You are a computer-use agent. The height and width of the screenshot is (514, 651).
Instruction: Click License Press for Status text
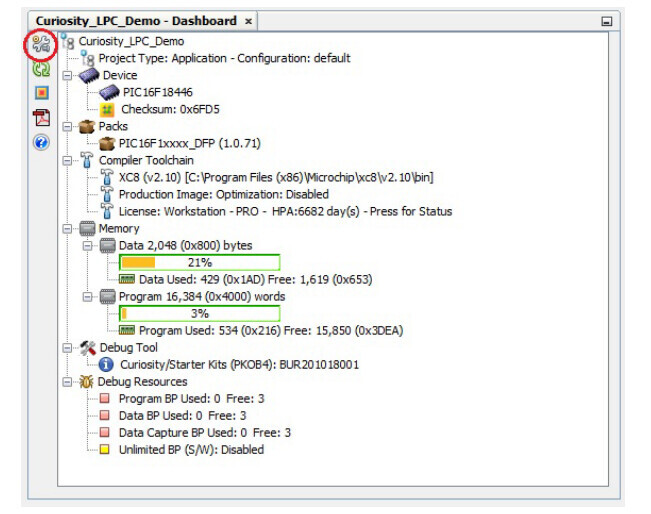click(411, 212)
